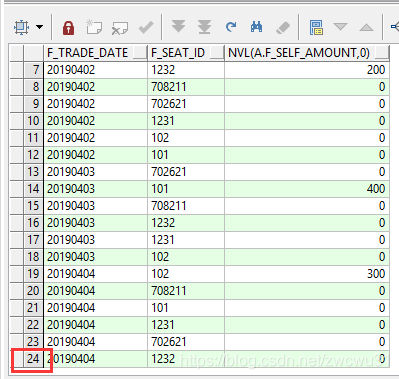Click the 20190404 date in row 22
This screenshot has width=399, height=379.
tap(71, 325)
